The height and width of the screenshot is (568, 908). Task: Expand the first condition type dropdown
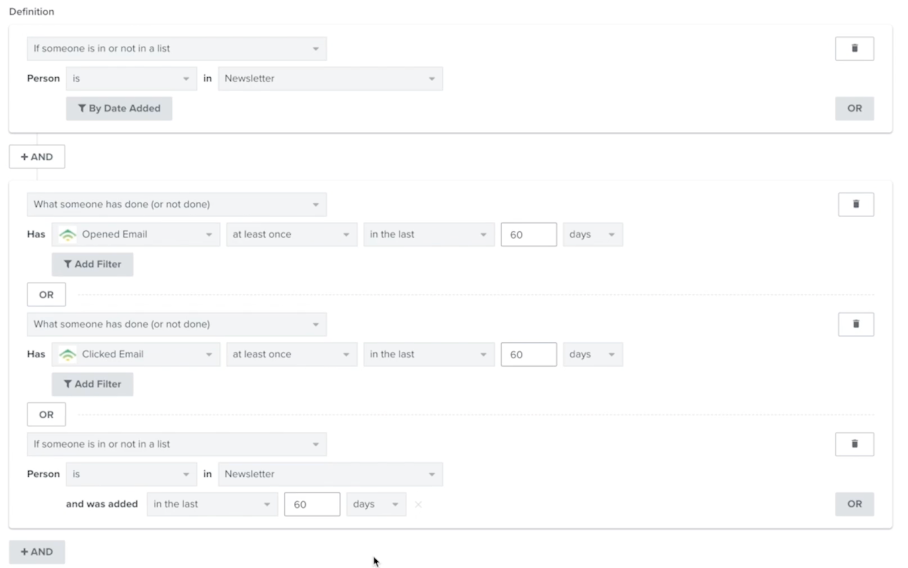tap(176, 48)
